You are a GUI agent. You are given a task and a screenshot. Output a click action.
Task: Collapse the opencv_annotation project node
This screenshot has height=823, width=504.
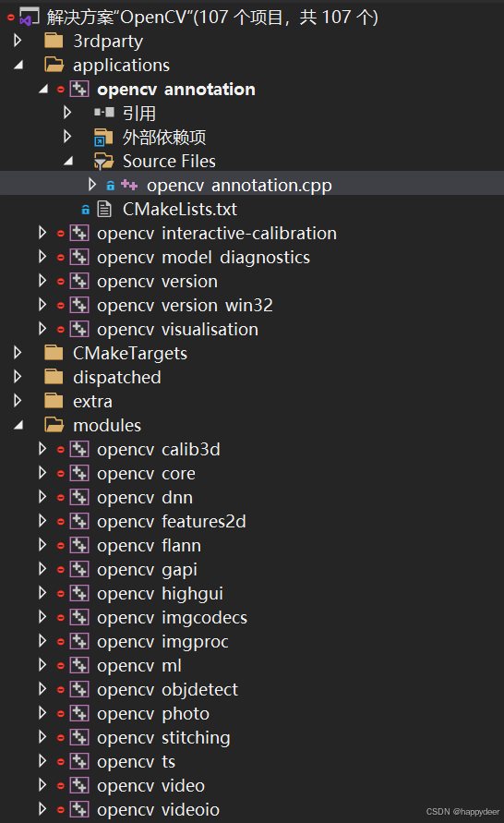pyautogui.click(x=43, y=90)
